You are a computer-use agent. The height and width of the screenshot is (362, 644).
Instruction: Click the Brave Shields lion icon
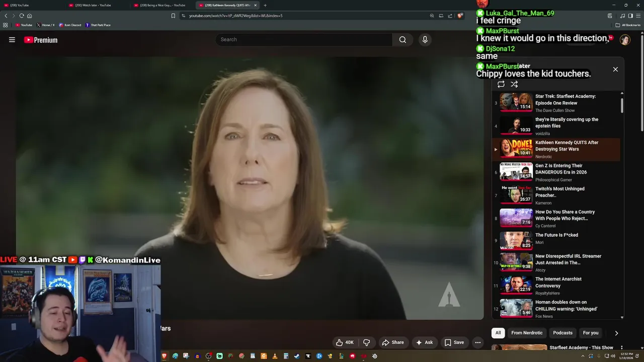tap(460, 16)
